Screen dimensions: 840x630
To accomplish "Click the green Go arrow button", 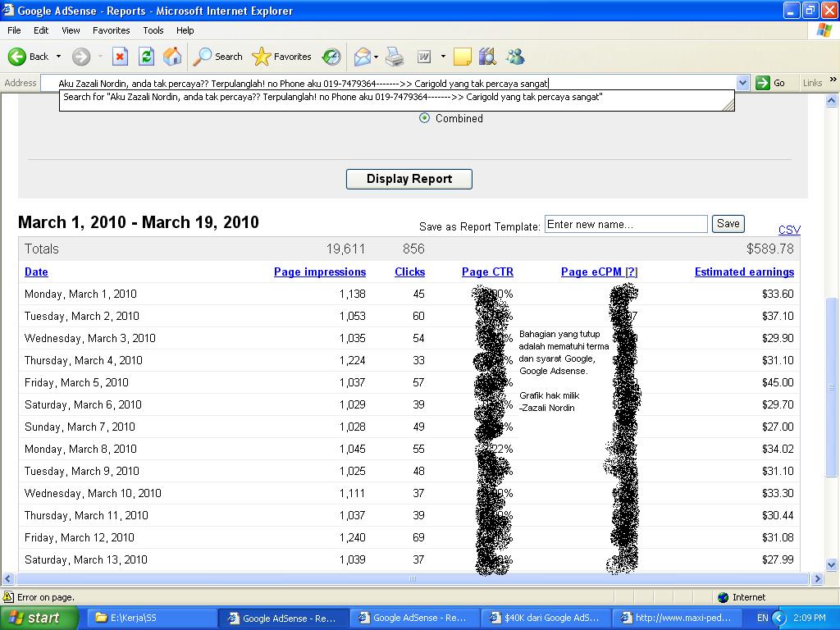I will coord(762,83).
